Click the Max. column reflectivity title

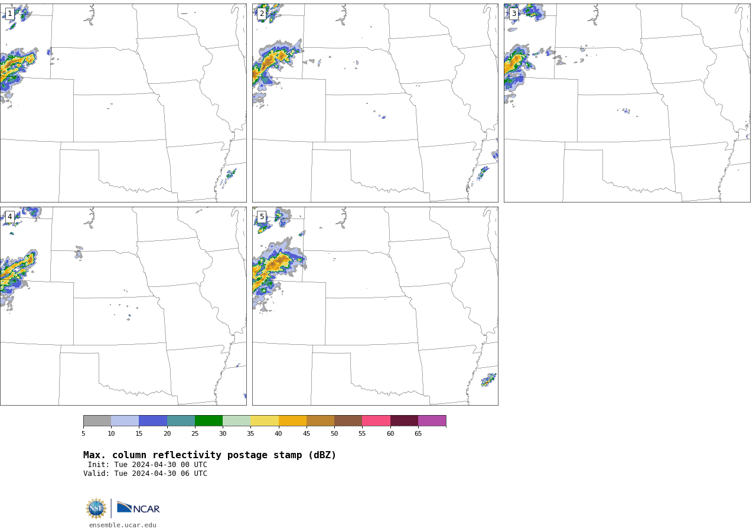click(x=210, y=455)
